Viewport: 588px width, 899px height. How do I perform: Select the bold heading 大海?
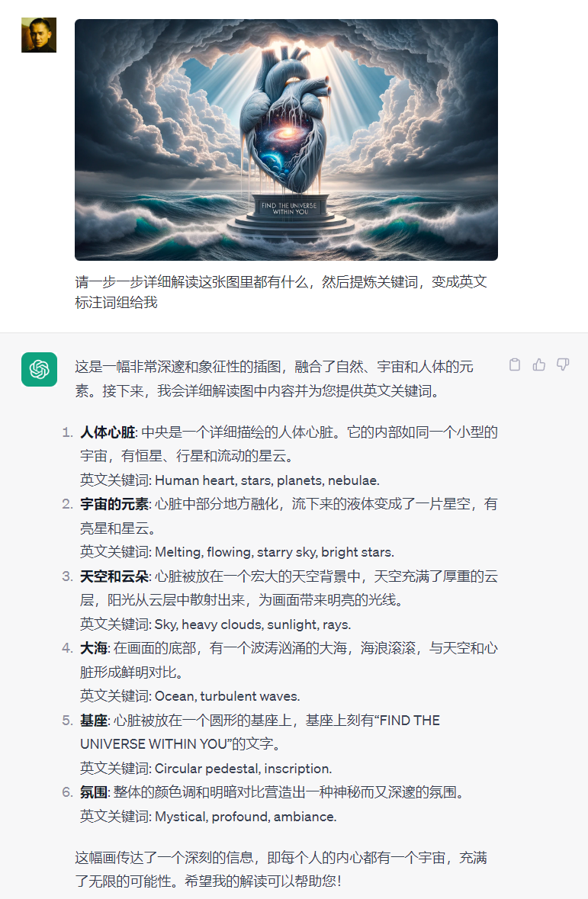tap(94, 648)
